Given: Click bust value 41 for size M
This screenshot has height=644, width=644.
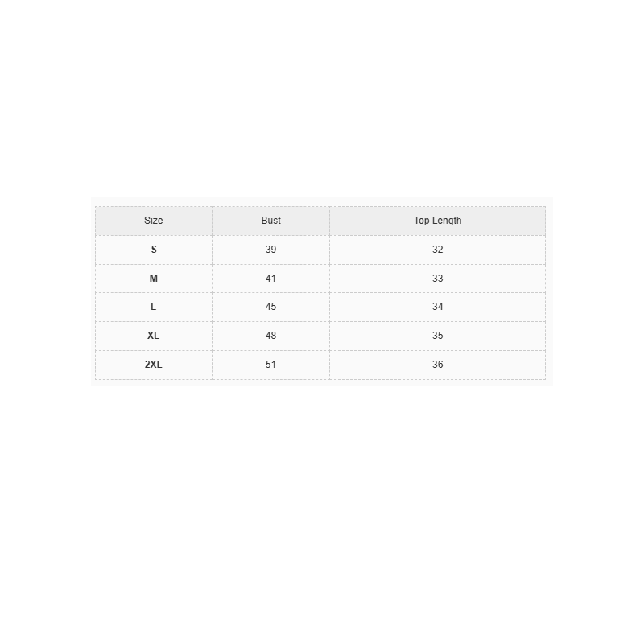Looking at the screenshot, I should [x=271, y=279].
